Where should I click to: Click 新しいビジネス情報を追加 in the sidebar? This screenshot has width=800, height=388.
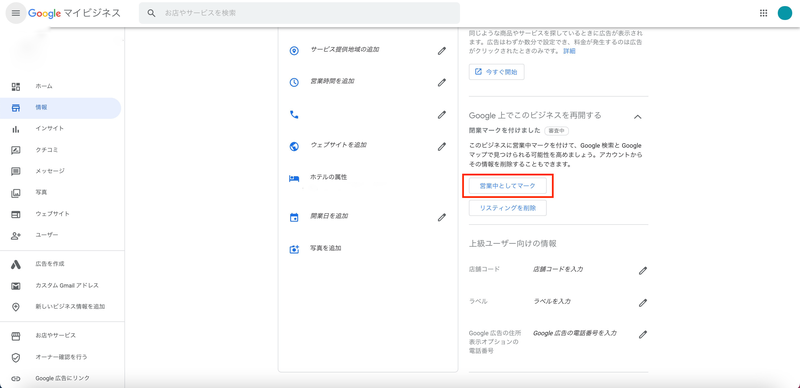[x=61, y=307]
